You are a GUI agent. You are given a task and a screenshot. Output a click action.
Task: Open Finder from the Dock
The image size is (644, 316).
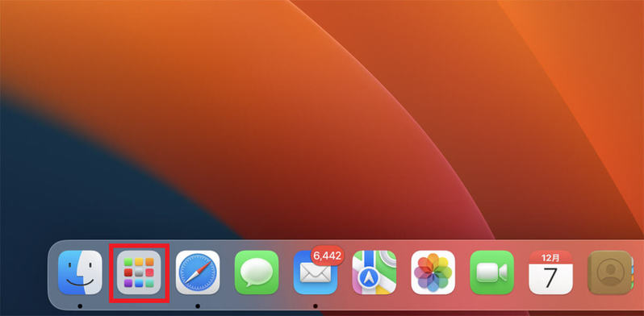[x=80, y=272]
